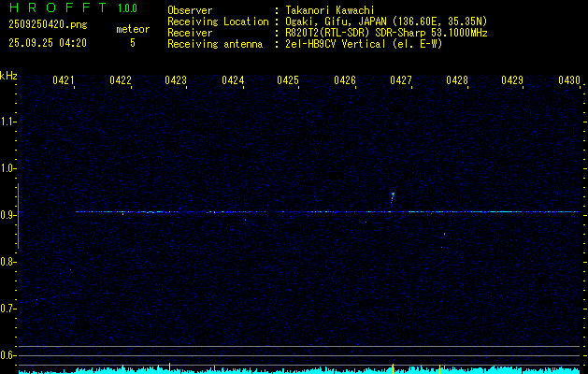Click the 0424 time axis marker
Viewport: 588px width, 374px height.
pos(233,79)
